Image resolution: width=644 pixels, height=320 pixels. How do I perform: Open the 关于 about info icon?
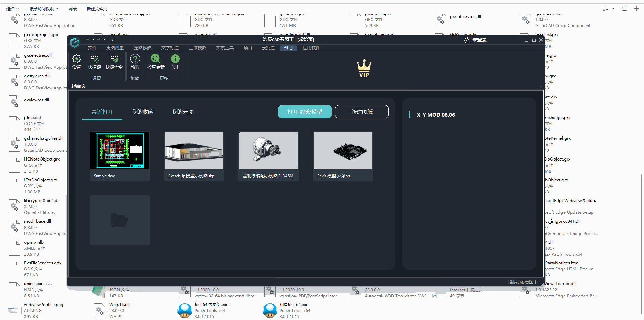click(175, 62)
